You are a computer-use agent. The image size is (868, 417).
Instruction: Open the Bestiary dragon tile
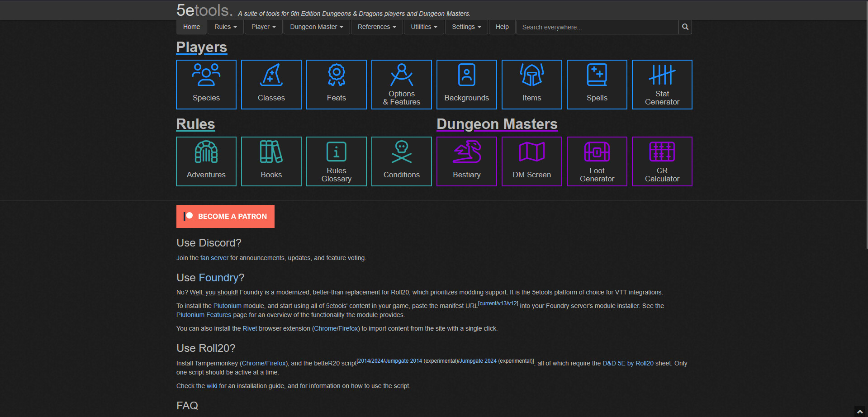coord(467,161)
